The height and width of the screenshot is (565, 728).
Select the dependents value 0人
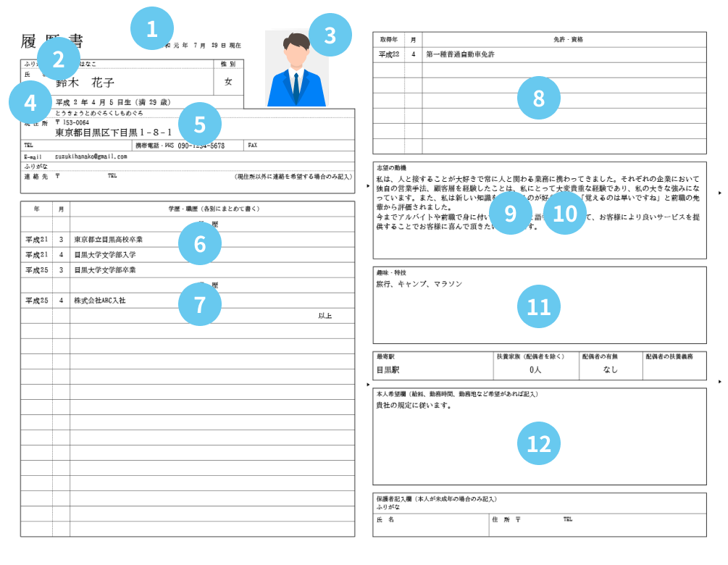pyautogui.click(x=535, y=370)
